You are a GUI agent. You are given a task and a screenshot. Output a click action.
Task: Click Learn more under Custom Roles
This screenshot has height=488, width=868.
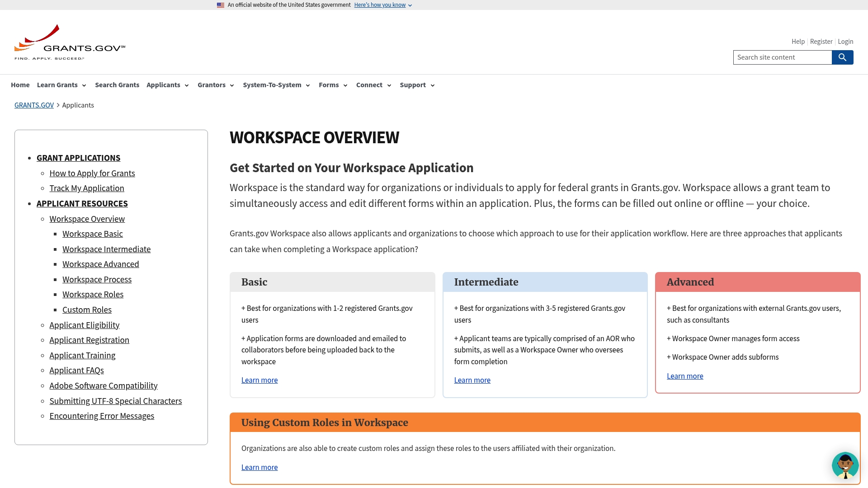pos(259,468)
